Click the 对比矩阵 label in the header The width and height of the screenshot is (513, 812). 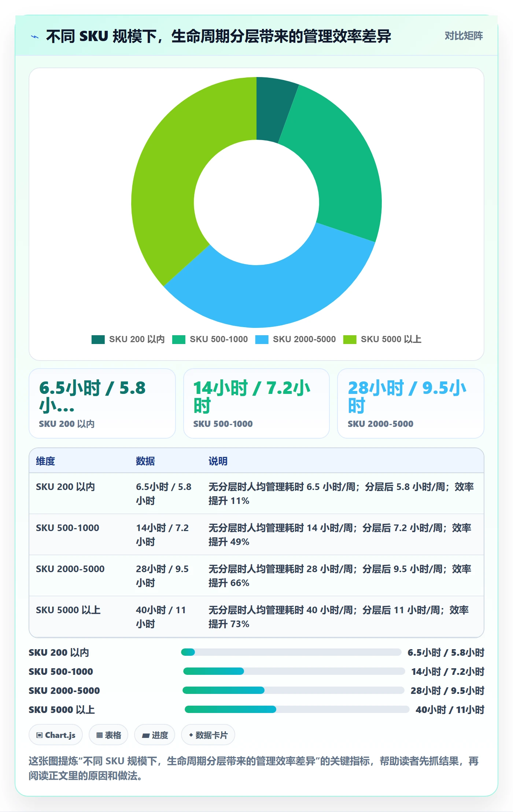point(464,36)
